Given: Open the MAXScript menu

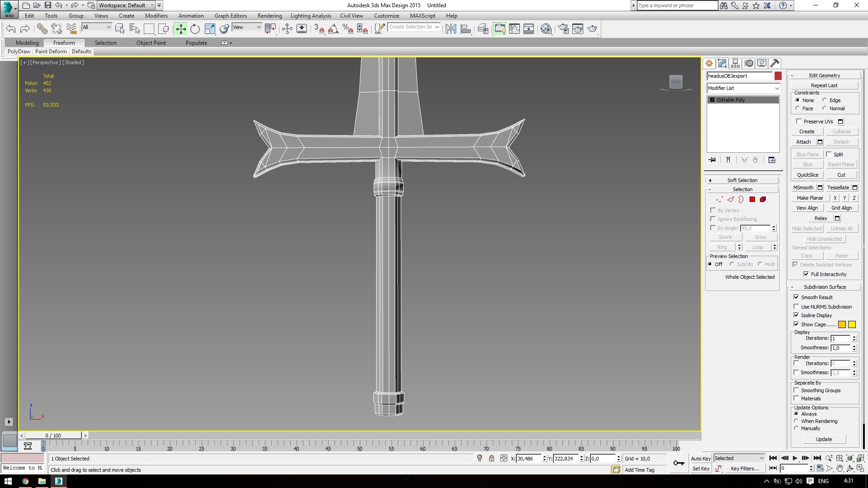Looking at the screenshot, I should [x=422, y=16].
